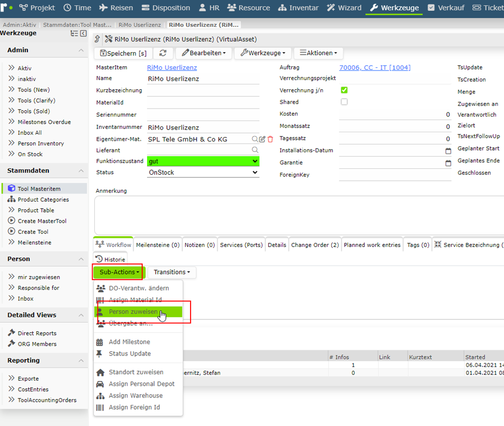Click the up-arrow icon before the title
Screen dimensions: 504x426
tap(97, 39)
